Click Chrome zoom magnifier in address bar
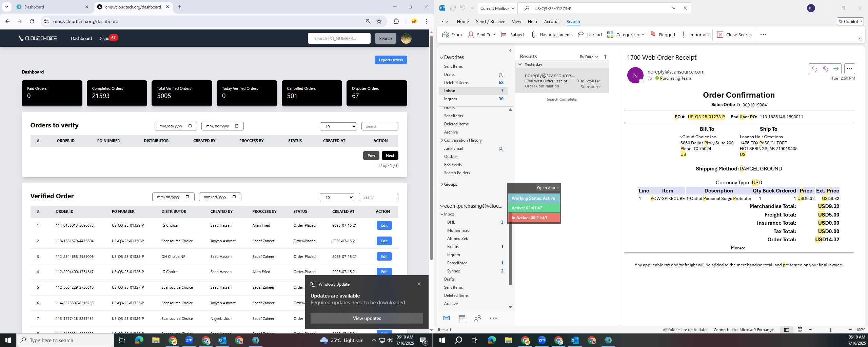 pyautogui.click(x=368, y=21)
